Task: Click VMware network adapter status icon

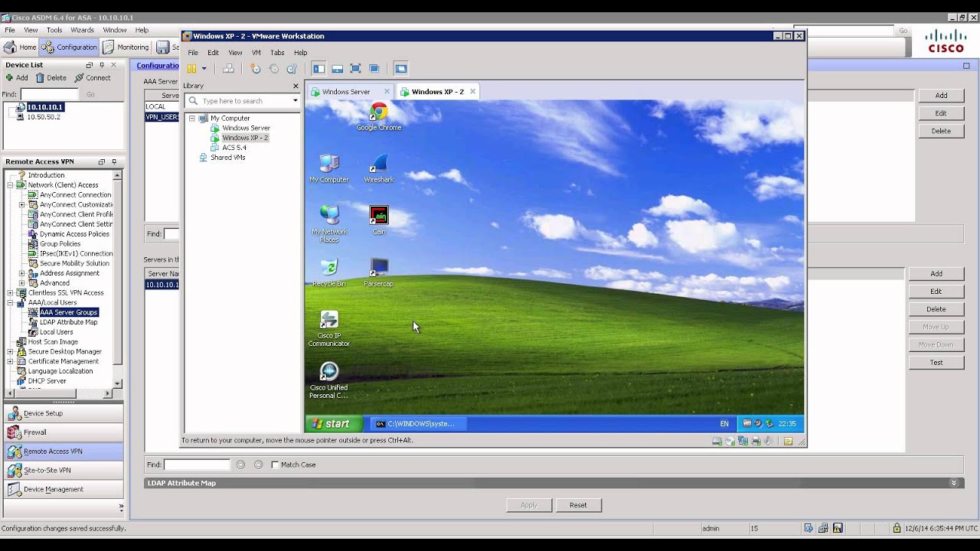Action: (743, 441)
